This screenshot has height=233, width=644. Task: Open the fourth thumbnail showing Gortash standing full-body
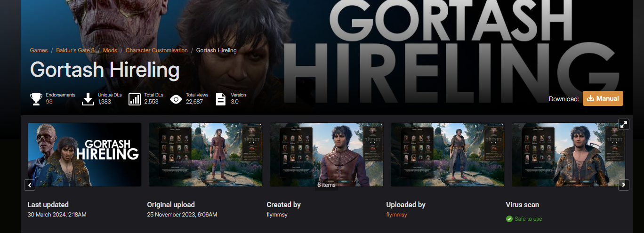click(x=447, y=154)
